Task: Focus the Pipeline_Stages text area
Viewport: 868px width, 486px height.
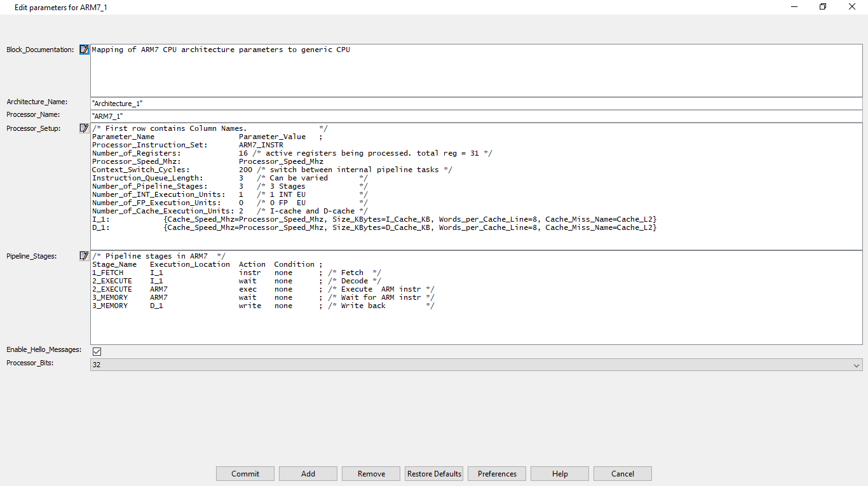Action: click(476, 327)
